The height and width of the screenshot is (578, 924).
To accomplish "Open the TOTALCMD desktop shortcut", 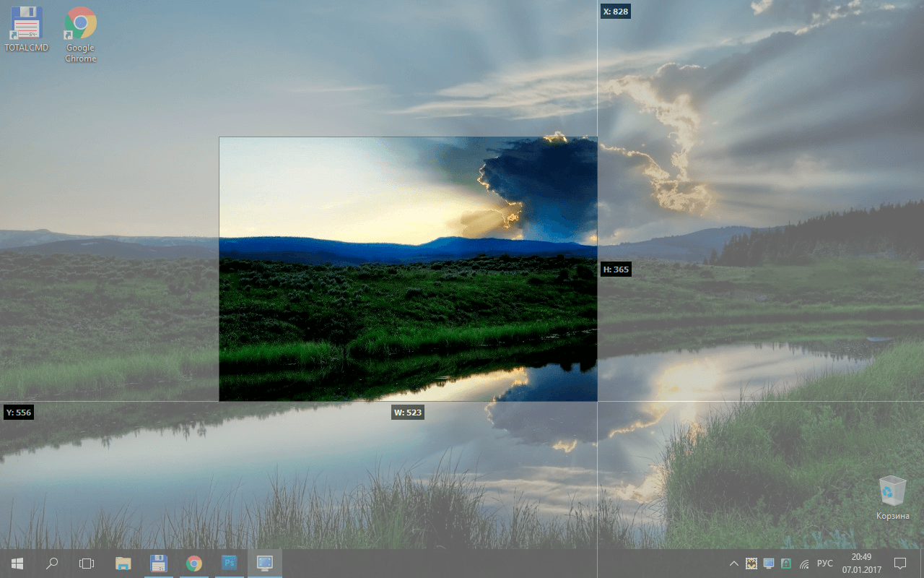I will 26,29.
